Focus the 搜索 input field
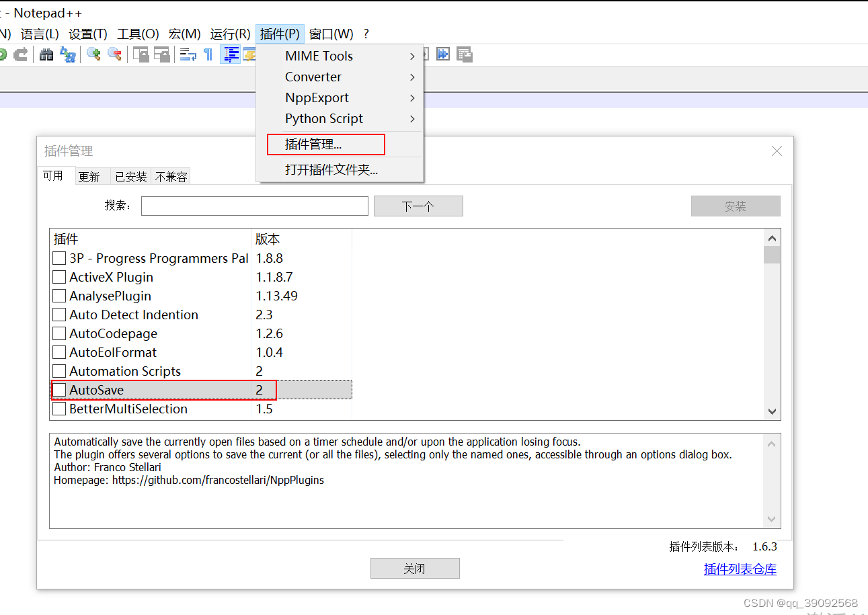The height and width of the screenshot is (615, 868). tap(255, 206)
